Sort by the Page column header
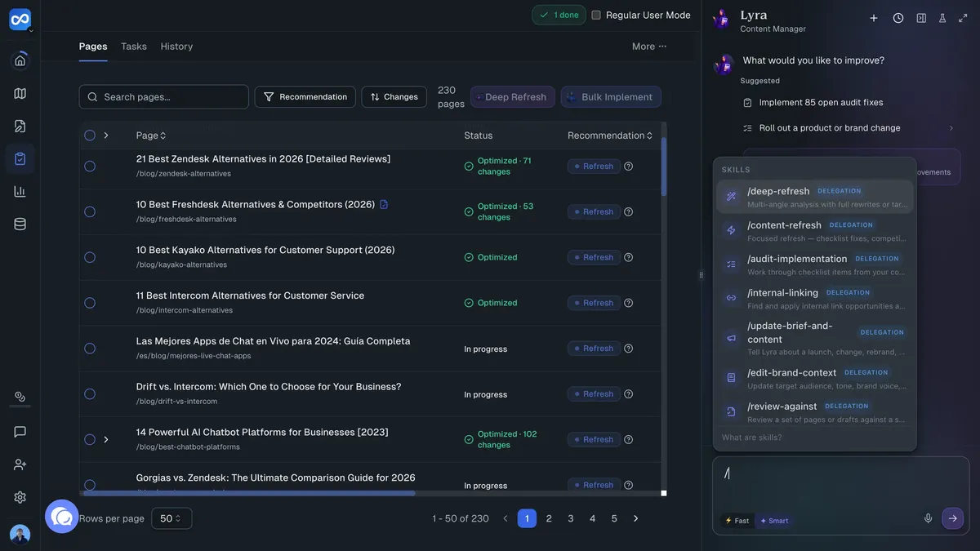This screenshot has width=980, height=551. (151, 136)
